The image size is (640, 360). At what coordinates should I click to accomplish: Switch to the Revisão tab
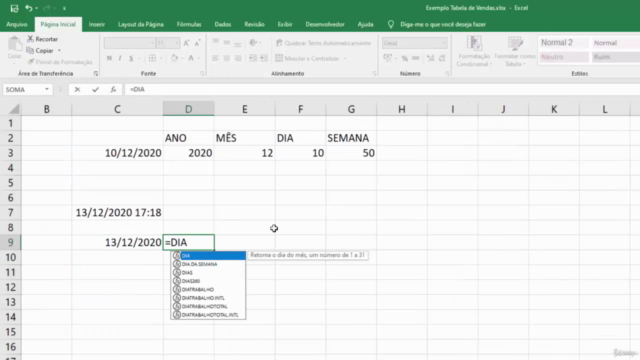(x=254, y=24)
